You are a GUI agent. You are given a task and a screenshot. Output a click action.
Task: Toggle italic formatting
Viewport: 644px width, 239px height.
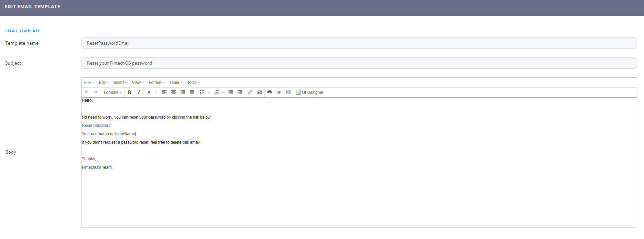[139, 92]
